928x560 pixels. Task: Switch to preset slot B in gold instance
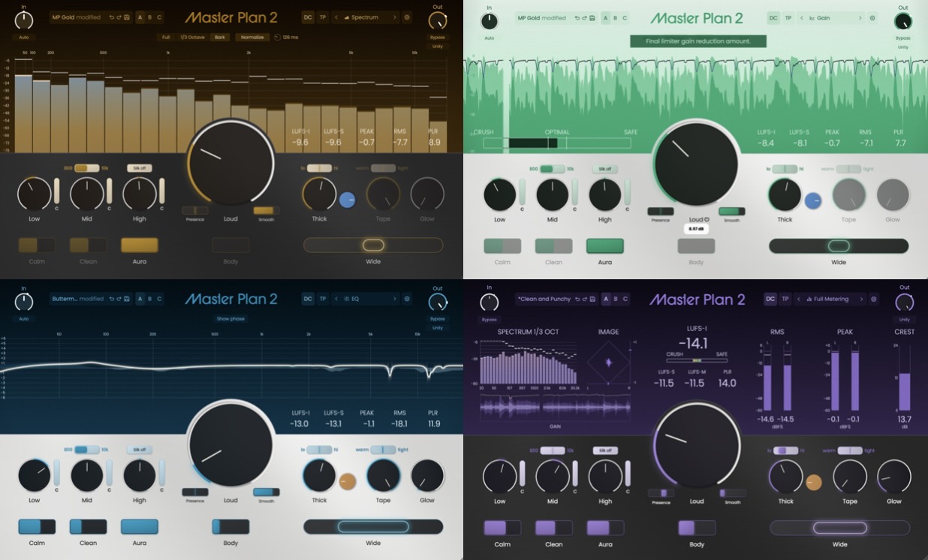tap(149, 17)
